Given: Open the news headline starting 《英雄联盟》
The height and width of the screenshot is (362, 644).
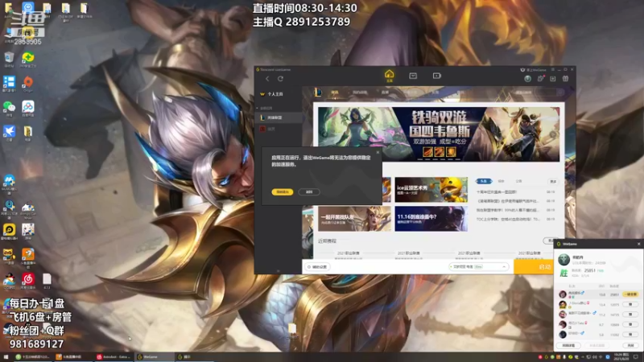Looking at the screenshot, I should [507, 201].
